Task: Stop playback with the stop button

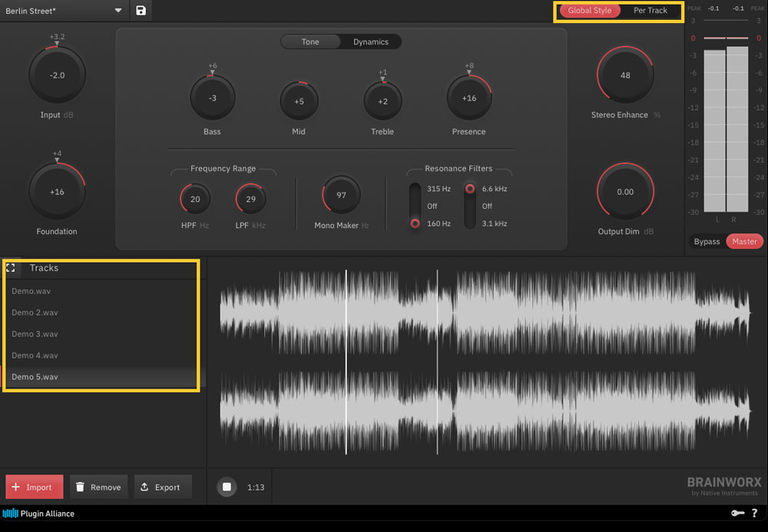Action: [x=227, y=487]
